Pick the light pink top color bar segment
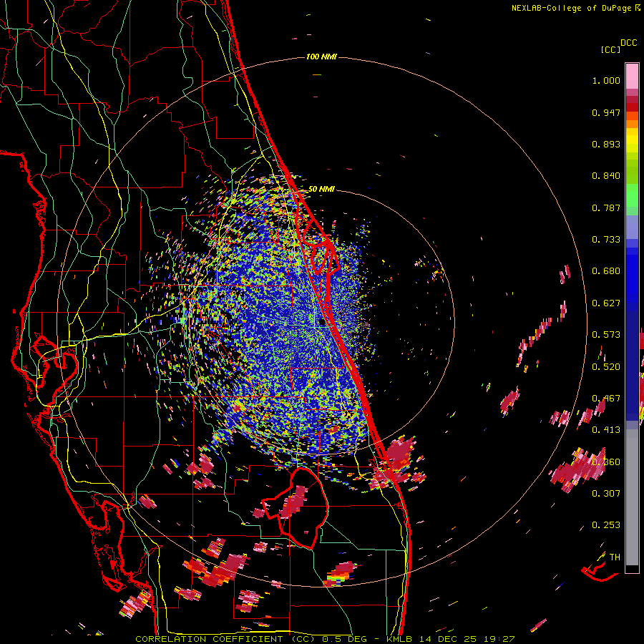644x644 pixels. (632, 76)
